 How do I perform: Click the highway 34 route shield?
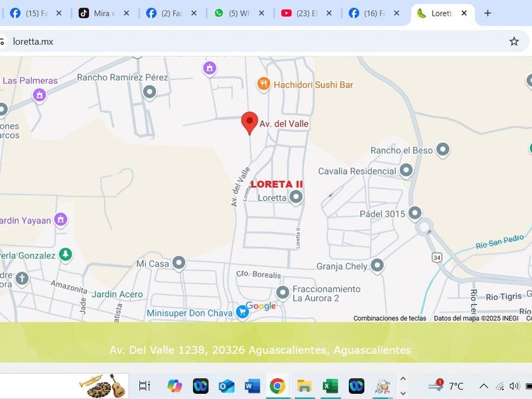tap(436, 258)
